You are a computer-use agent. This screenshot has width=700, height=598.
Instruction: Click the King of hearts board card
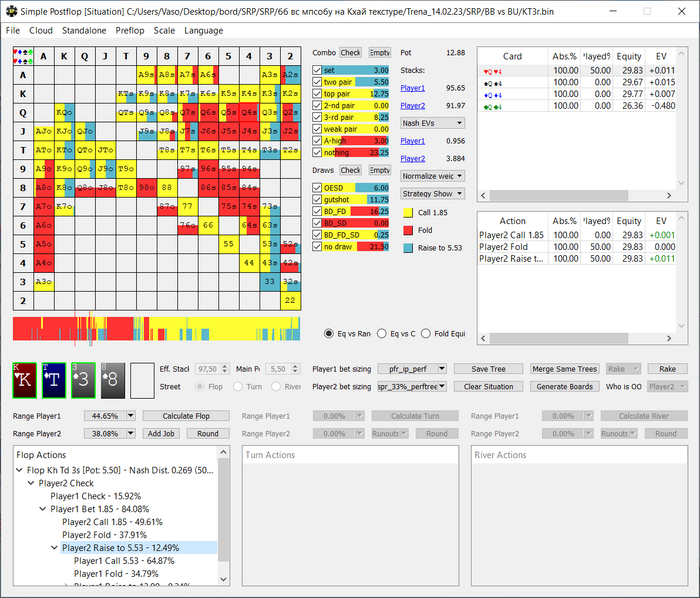pyautogui.click(x=25, y=380)
